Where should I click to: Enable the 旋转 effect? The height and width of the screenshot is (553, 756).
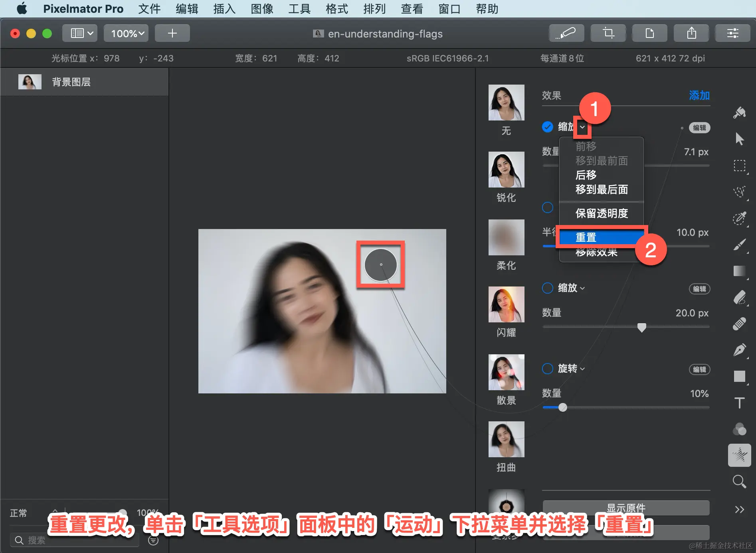pyautogui.click(x=548, y=369)
